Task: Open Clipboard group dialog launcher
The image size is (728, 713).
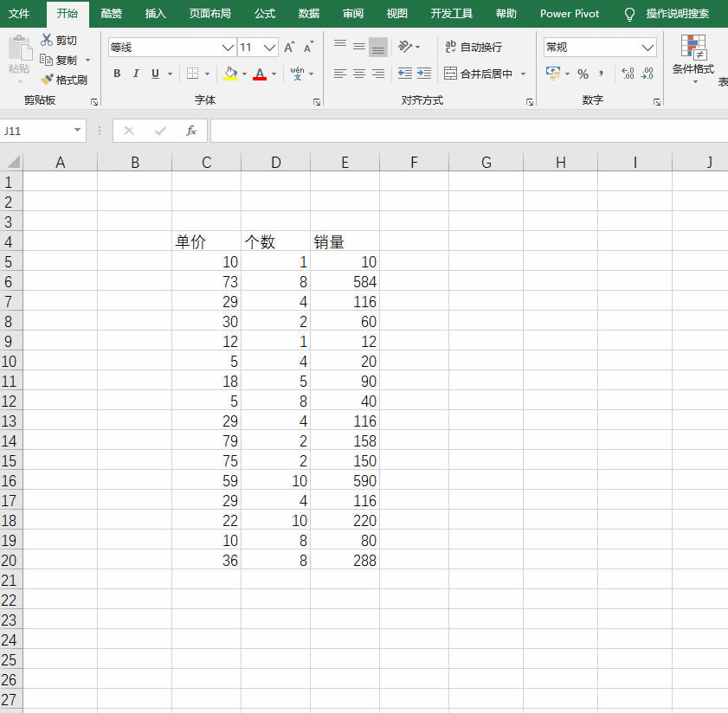Action: click(94, 101)
